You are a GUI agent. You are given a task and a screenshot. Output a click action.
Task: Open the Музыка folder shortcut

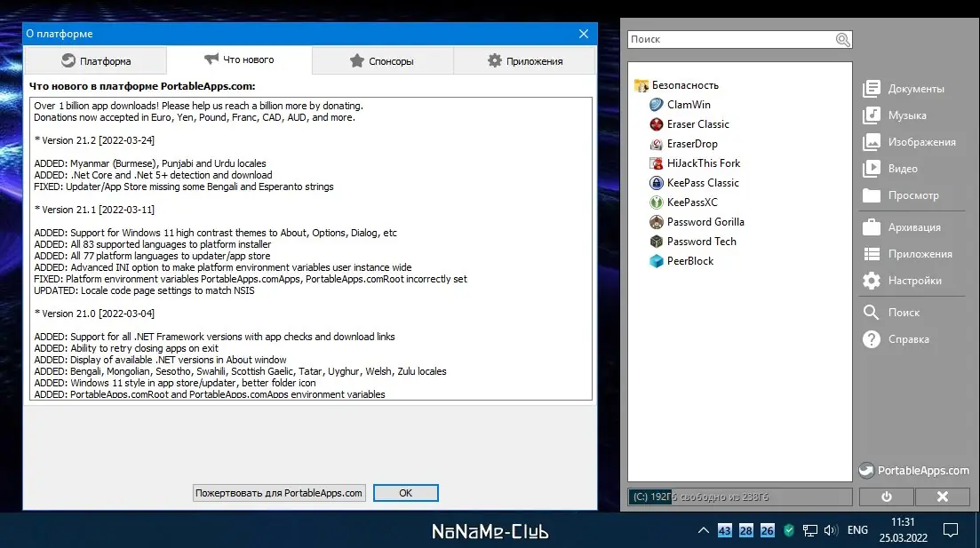click(895, 115)
